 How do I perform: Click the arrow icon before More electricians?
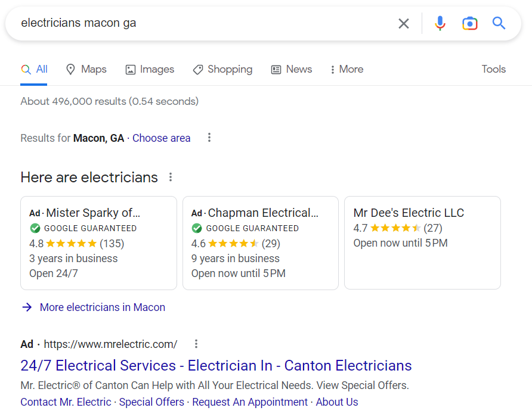point(27,307)
